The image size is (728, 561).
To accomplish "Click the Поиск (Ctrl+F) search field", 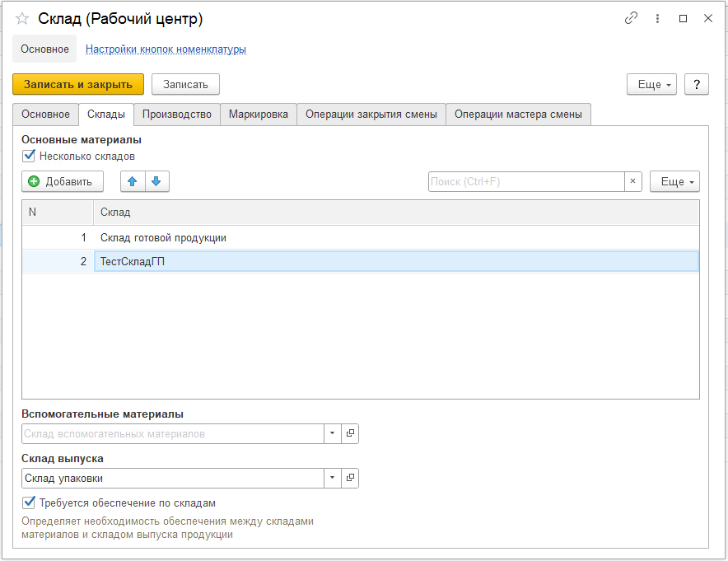I will click(x=526, y=181).
